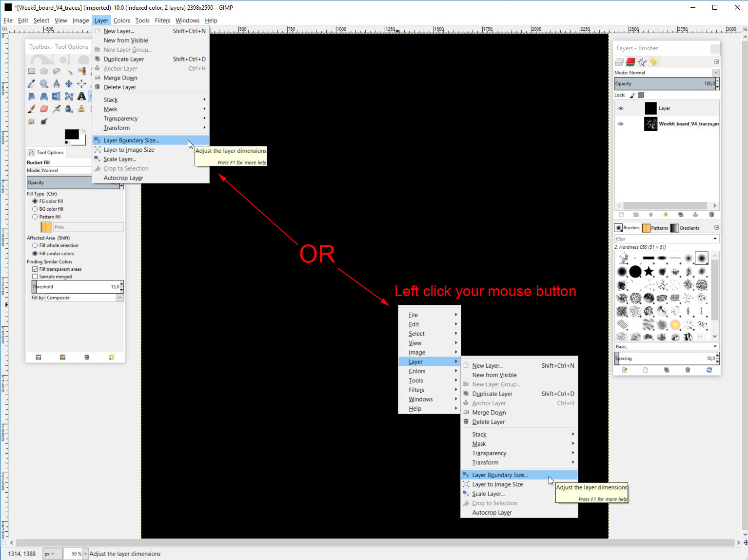Open the File menu in menu bar

point(8,20)
